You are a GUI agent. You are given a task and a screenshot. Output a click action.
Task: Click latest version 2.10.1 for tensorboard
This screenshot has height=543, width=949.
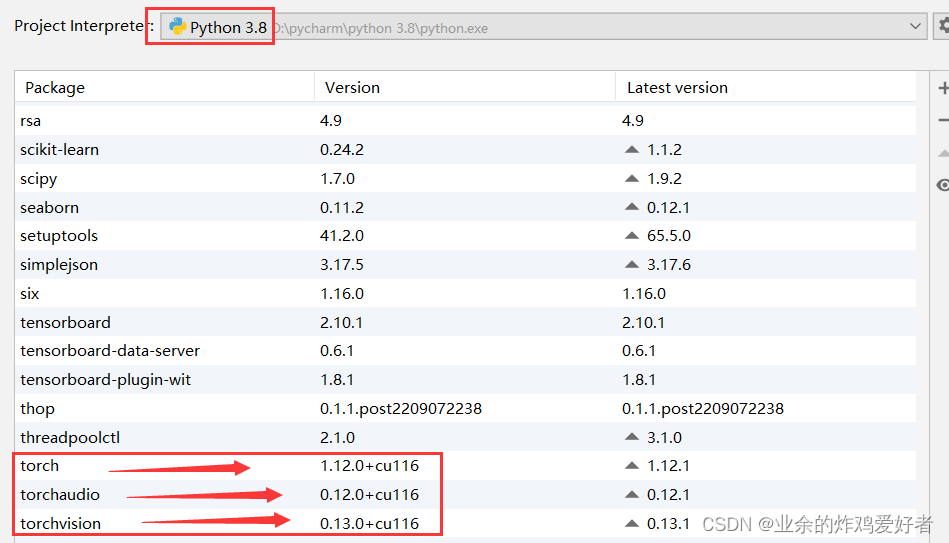(643, 322)
